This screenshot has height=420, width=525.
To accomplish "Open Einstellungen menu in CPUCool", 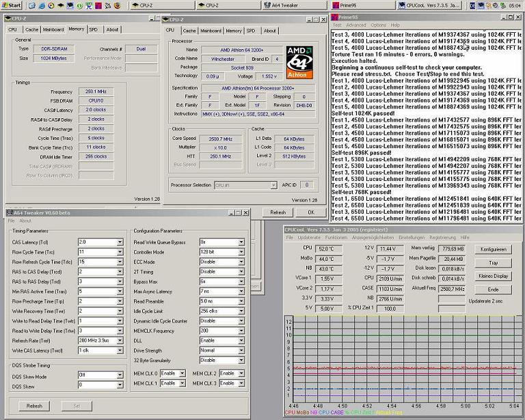I will tap(412, 238).
